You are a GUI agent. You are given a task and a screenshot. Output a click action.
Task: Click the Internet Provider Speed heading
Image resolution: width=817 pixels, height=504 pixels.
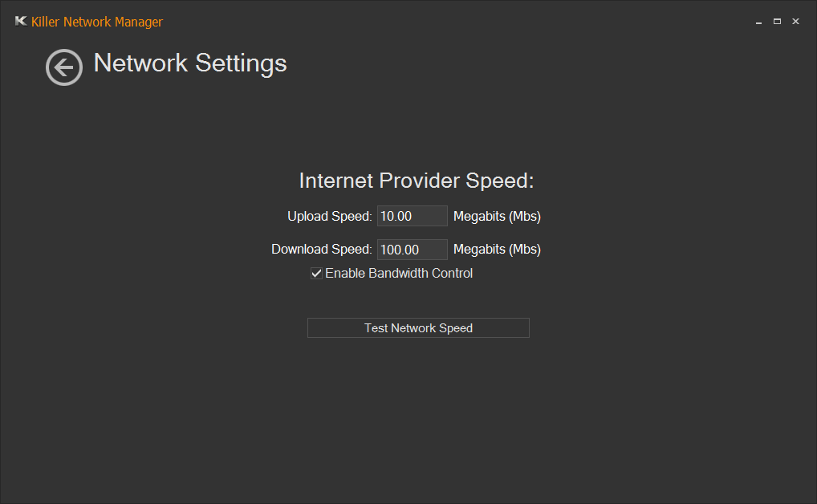click(x=417, y=181)
